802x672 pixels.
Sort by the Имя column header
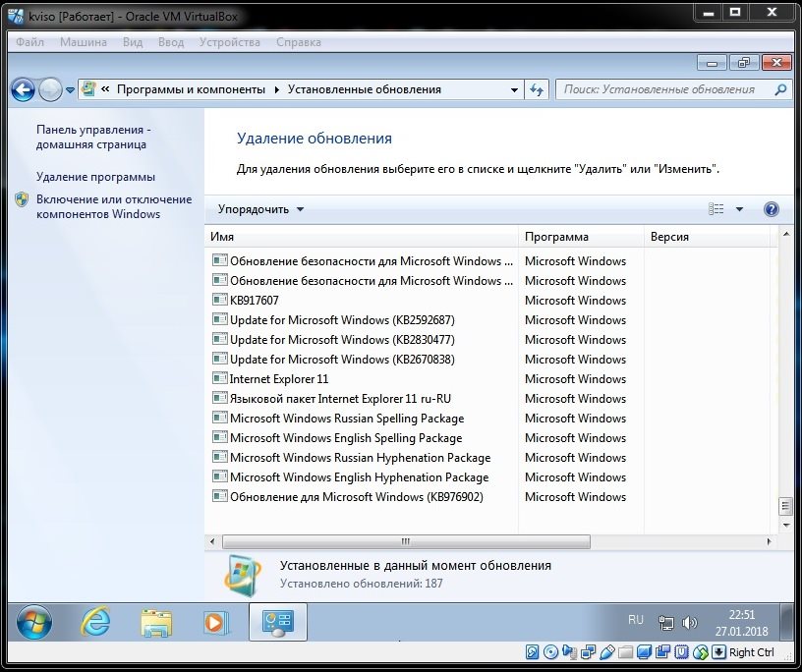click(x=361, y=237)
